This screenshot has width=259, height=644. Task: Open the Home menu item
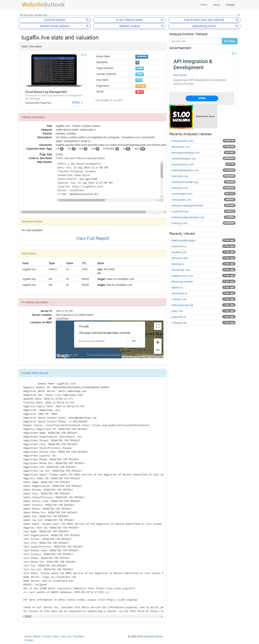point(203,5)
